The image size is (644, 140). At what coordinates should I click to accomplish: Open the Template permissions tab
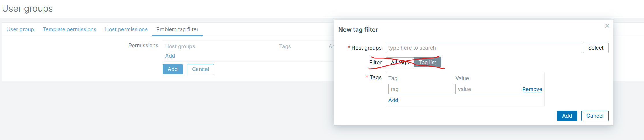coord(70,29)
